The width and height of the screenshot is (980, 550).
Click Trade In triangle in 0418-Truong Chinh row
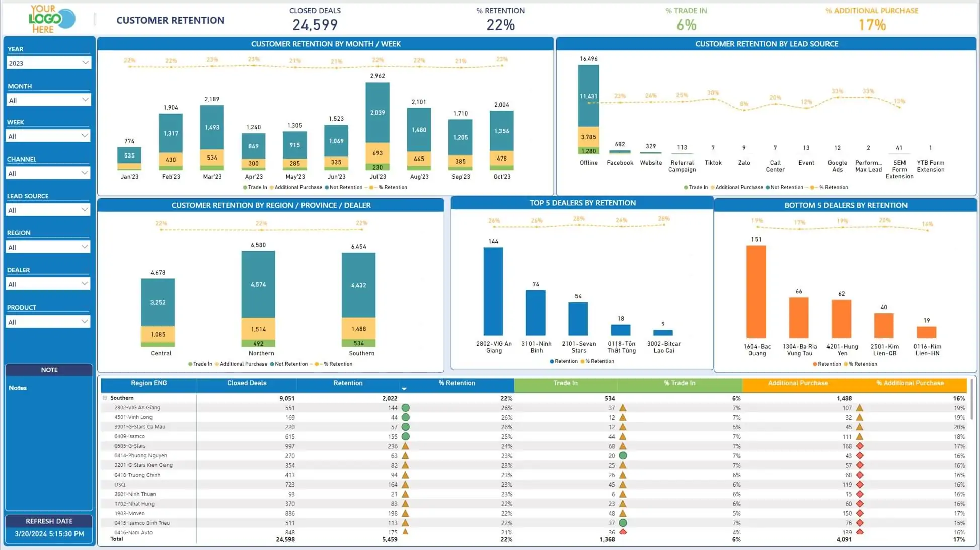(x=623, y=475)
